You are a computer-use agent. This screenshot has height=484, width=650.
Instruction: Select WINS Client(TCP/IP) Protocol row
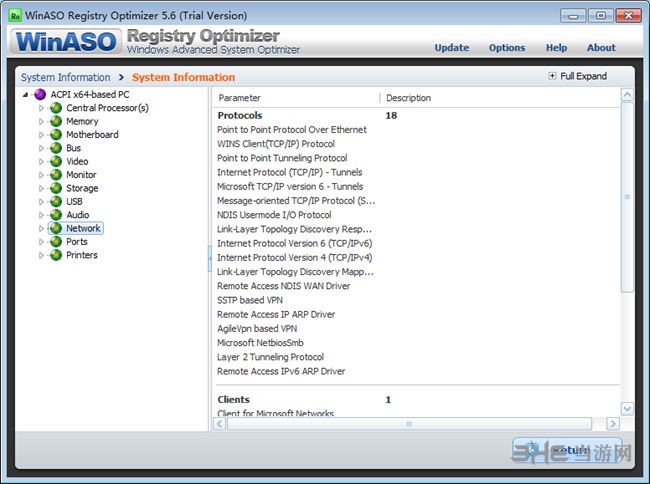click(x=417, y=144)
